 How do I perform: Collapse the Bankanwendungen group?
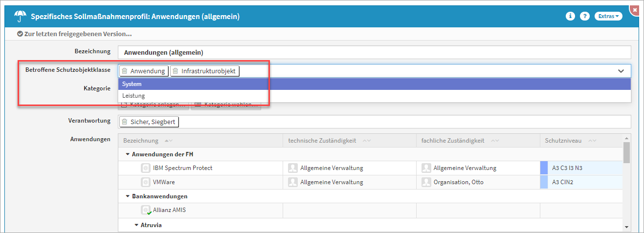[128, 196]
